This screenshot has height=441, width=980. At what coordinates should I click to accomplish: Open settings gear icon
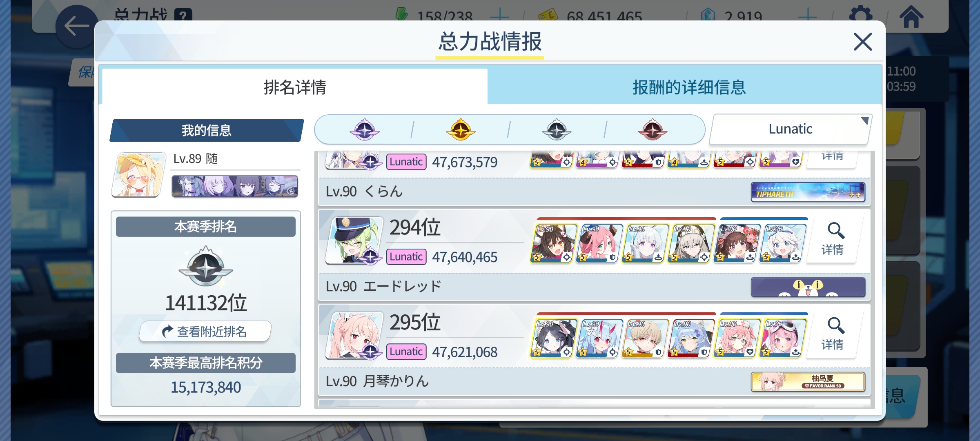[860, 16]
